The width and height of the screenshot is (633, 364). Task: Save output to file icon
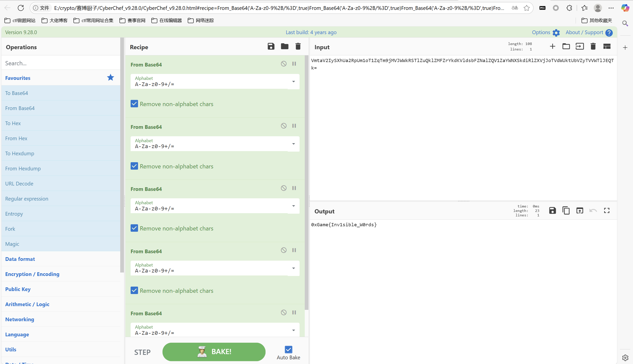pos(553,211)
